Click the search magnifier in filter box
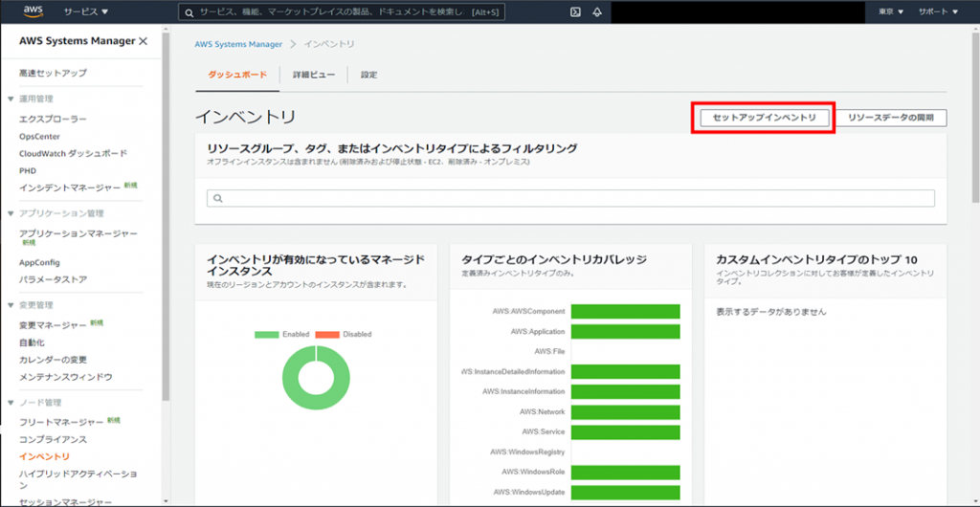Image resolution: width=980 pixels, height=507 pixels. (218, 199)
